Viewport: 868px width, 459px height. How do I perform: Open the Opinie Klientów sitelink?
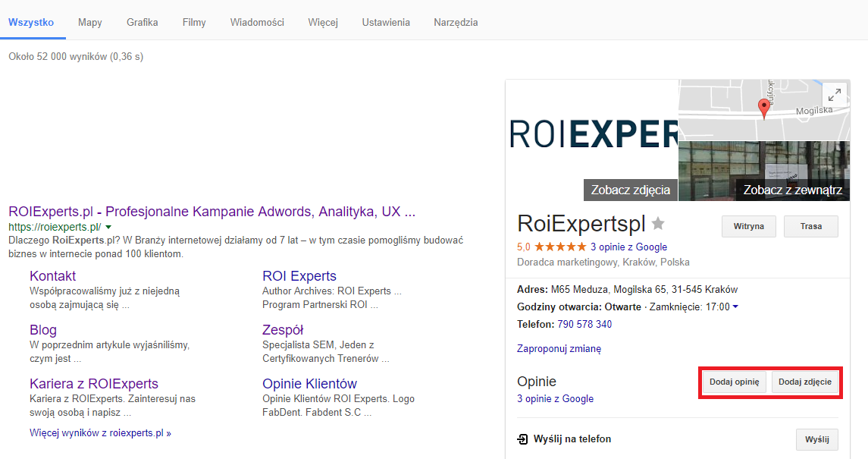tap(309, 384)
